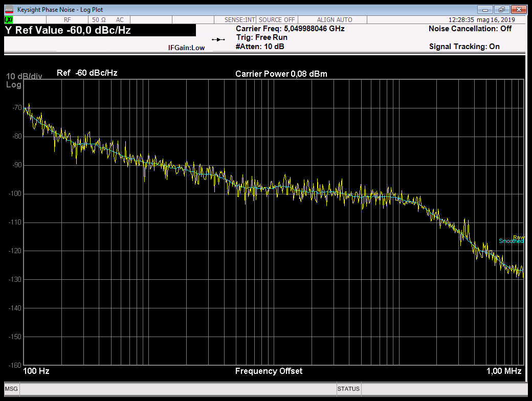The height and width of the screenshot is (401, 532).
Task: Restore down the Phase Noise window
Action: 502,9
